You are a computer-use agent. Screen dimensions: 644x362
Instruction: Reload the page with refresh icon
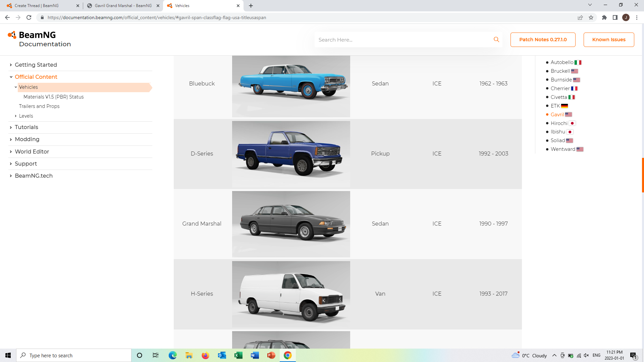click(29, 17)
